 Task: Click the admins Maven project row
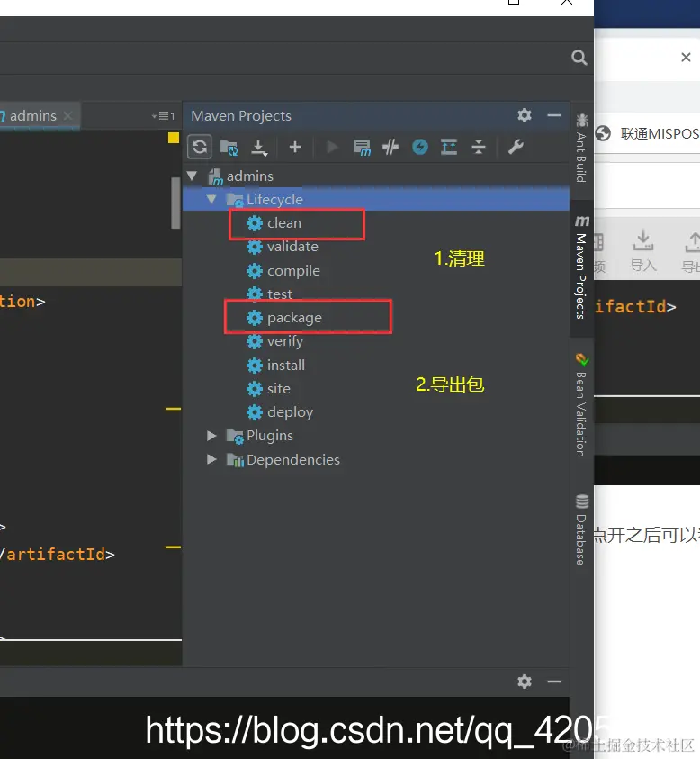pos(376,176)
